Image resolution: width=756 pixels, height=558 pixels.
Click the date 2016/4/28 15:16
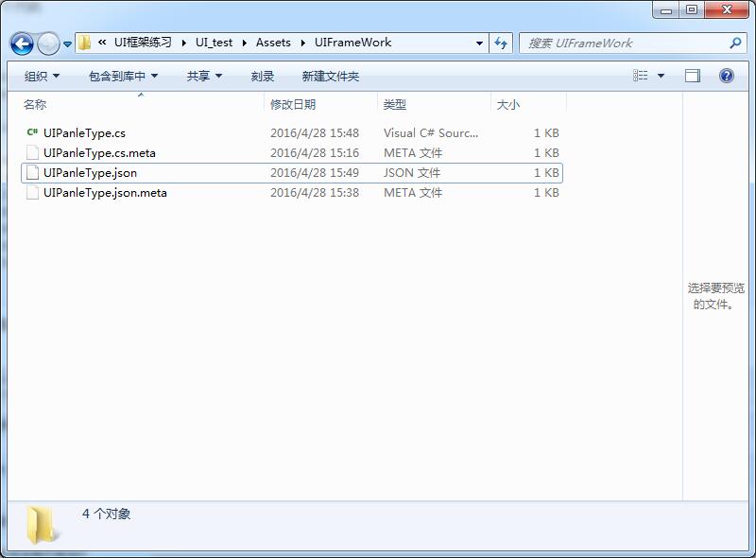[315, 152]
